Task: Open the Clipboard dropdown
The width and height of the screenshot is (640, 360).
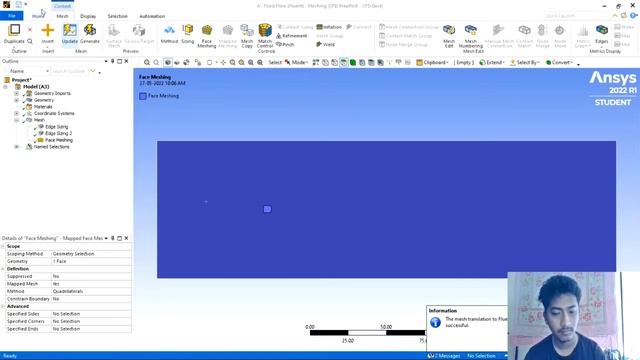Action: [433, 62]
